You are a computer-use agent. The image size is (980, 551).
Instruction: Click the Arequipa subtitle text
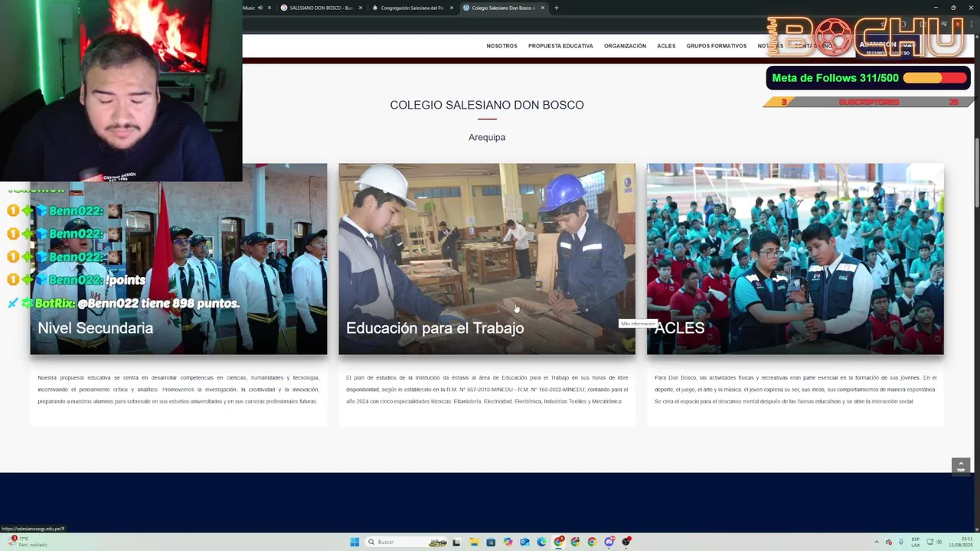tap(487, 137)
